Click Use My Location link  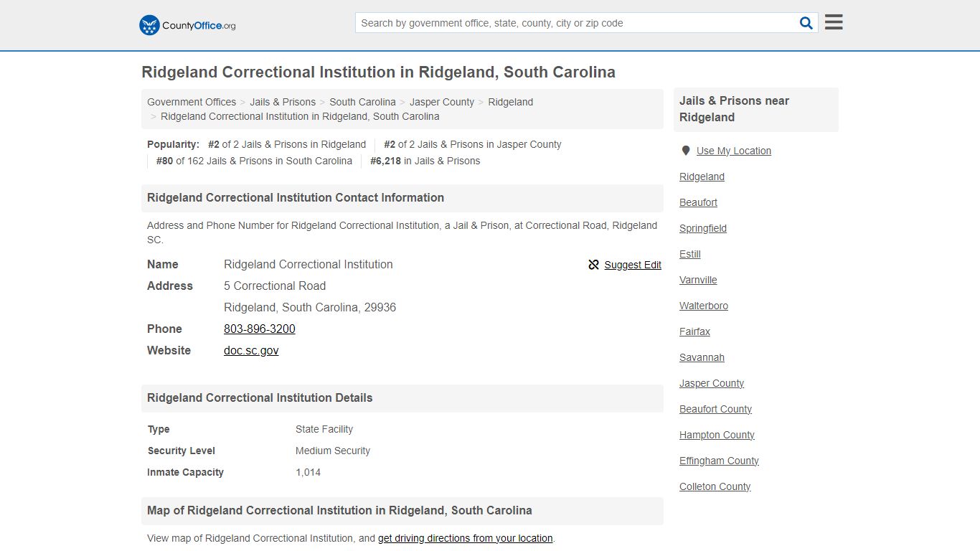click(x=734, y=151)
